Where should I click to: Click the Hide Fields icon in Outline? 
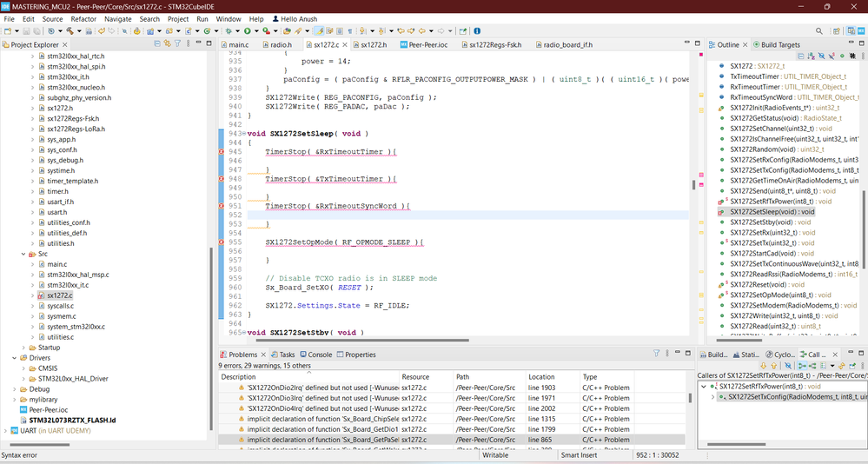tap(821, 56)
